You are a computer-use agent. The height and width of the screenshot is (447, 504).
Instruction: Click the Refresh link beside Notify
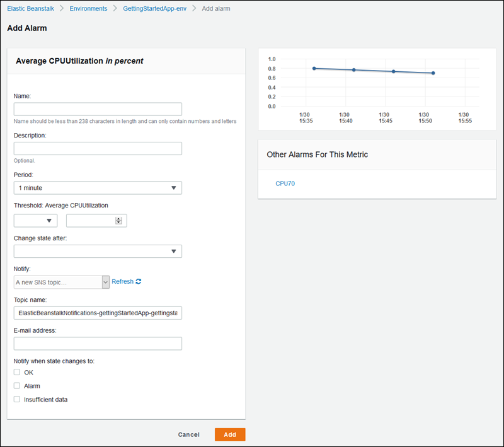pos(122,282)
